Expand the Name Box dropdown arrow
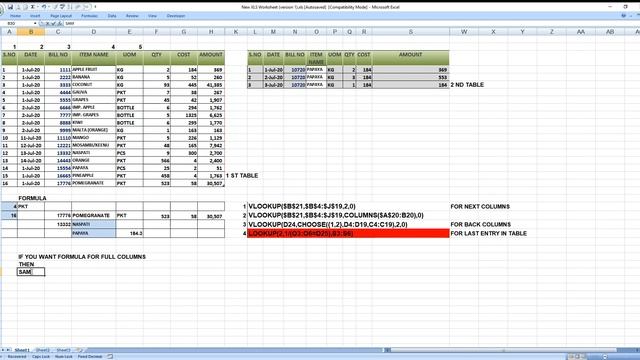The width and height of the screenshot is (640, 360). point(35,24)
